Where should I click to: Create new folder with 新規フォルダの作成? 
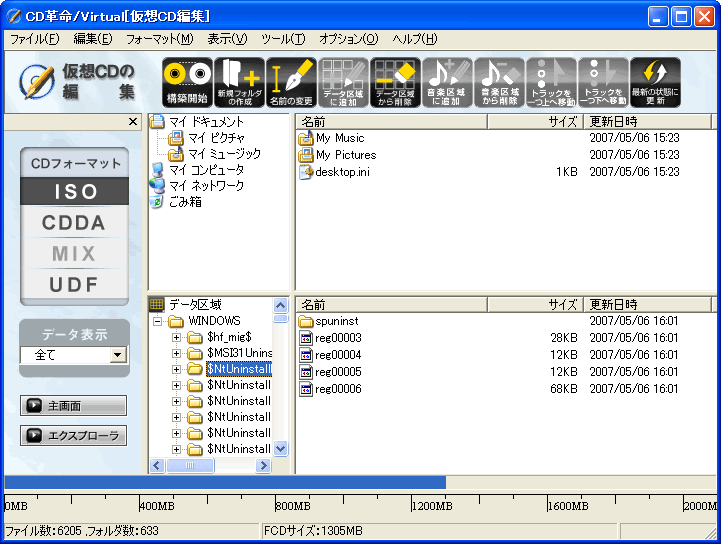coord(240,82)
